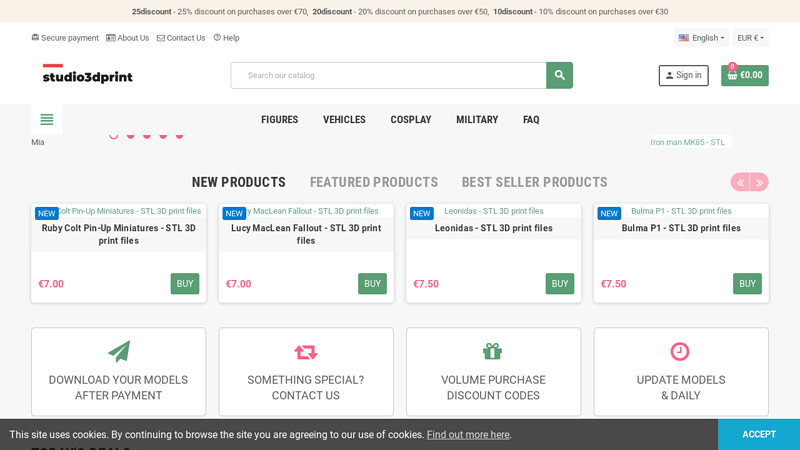
Task: Open the Contact Us link
Action: 181,38
